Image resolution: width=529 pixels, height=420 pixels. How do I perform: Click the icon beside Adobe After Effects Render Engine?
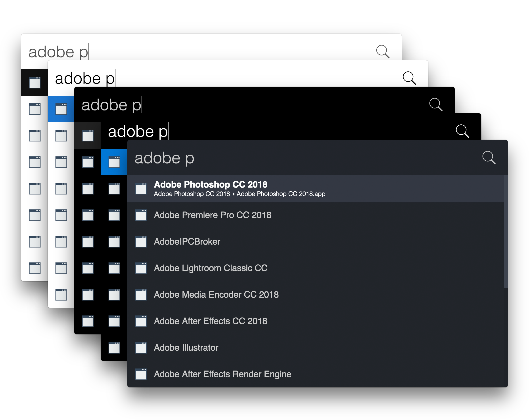point(141,374)
